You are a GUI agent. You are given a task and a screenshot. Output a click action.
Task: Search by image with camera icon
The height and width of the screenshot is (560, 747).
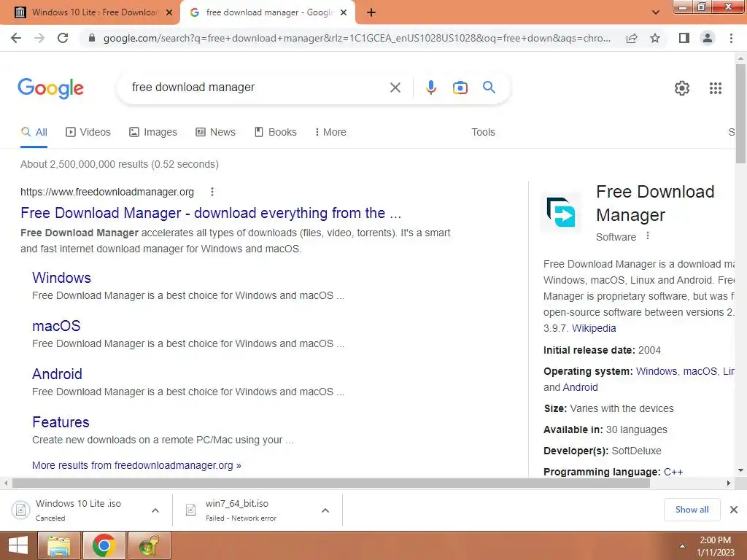[460, 87]
